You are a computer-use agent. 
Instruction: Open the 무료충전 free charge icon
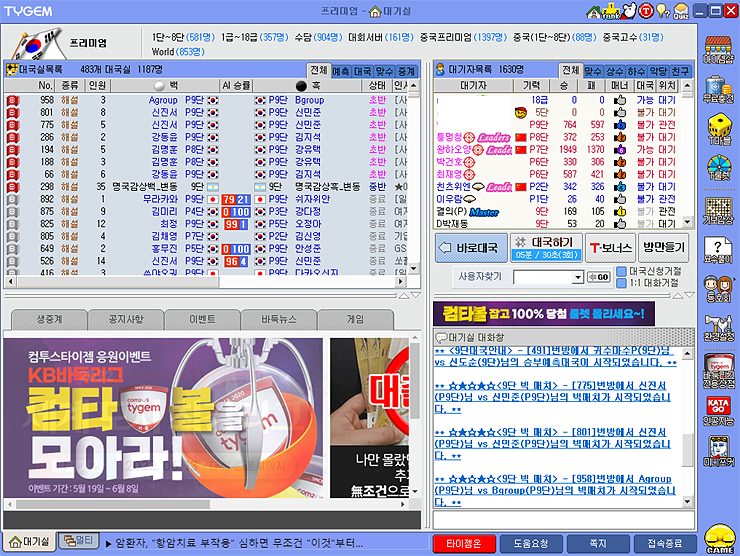718,90
